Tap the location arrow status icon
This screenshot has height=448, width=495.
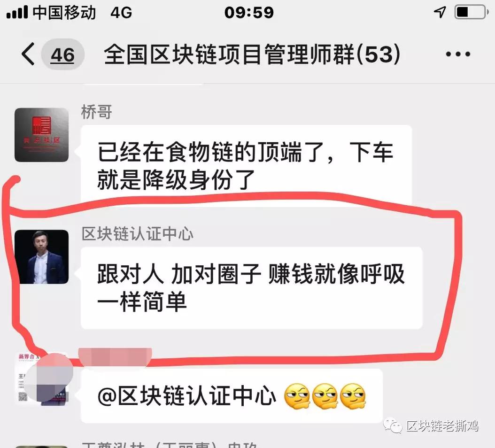point(440,12)
